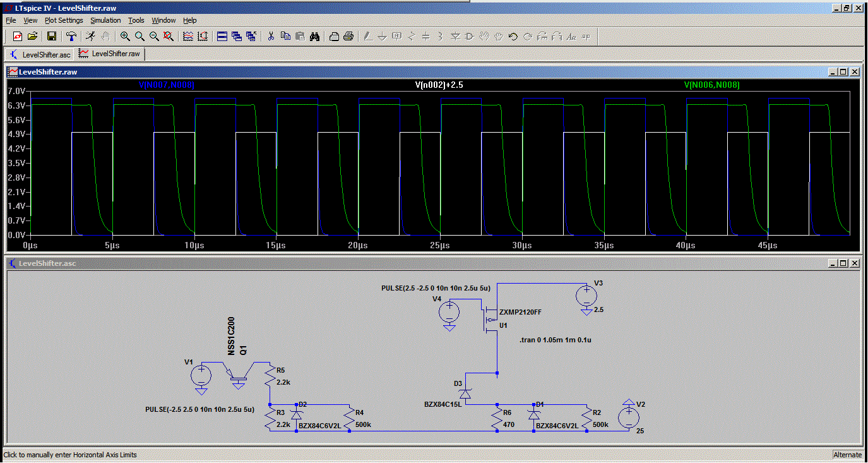Click resistor R6 470 value

click(508, 424)
